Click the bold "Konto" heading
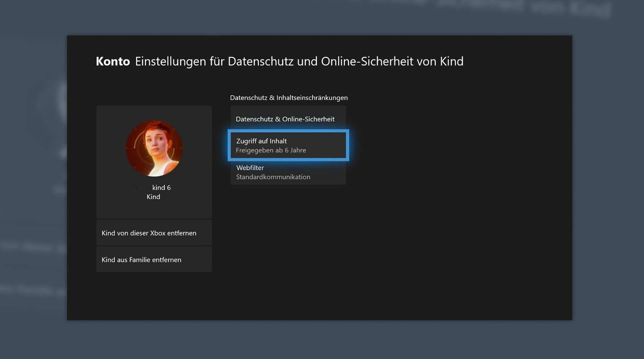 click(113, 61)
